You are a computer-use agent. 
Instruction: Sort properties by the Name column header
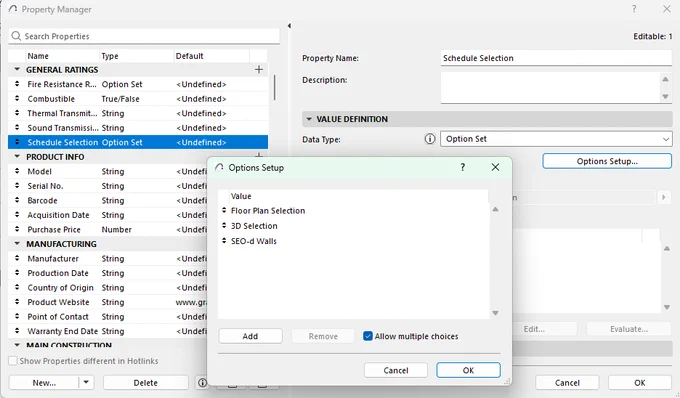62,56
